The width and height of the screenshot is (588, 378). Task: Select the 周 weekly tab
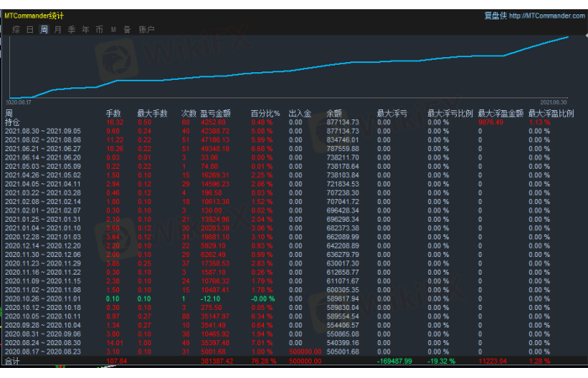tap(44, 29)
